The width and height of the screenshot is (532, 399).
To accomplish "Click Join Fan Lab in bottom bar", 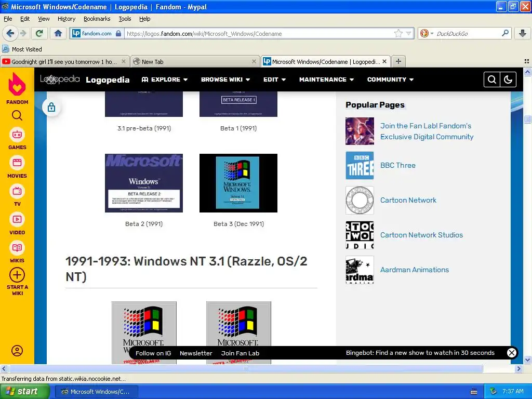I will (240, 353).
